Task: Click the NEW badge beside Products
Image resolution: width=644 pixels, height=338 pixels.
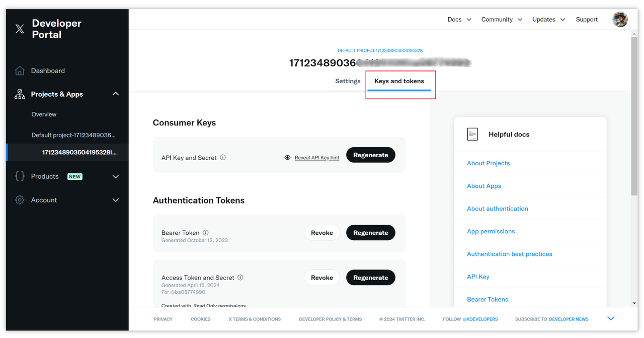Action: click(75, 177)
